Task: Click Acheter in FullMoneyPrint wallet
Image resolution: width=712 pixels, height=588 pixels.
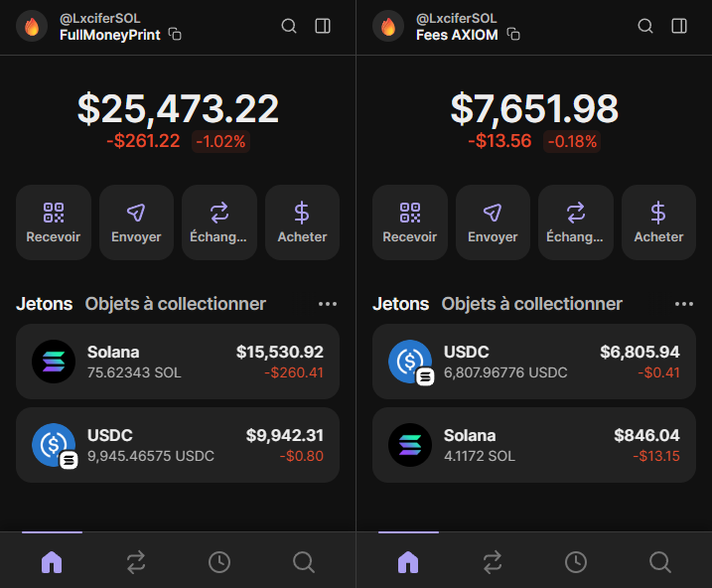Action: (x=303, y=222)
